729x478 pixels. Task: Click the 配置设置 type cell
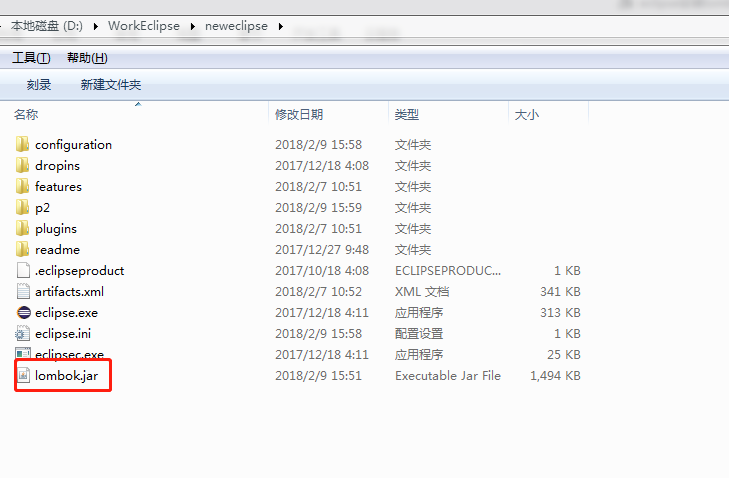[x=419, y=333]
